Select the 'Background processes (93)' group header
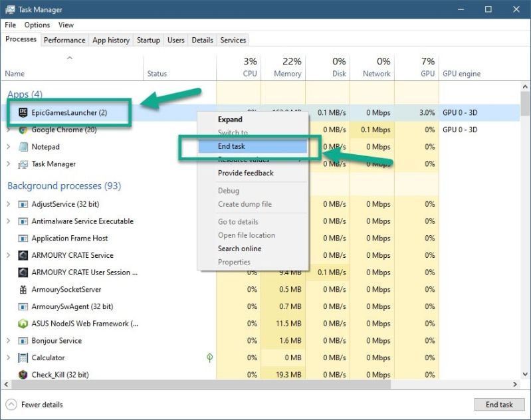The image size is (531, 420). coord(64,186)
